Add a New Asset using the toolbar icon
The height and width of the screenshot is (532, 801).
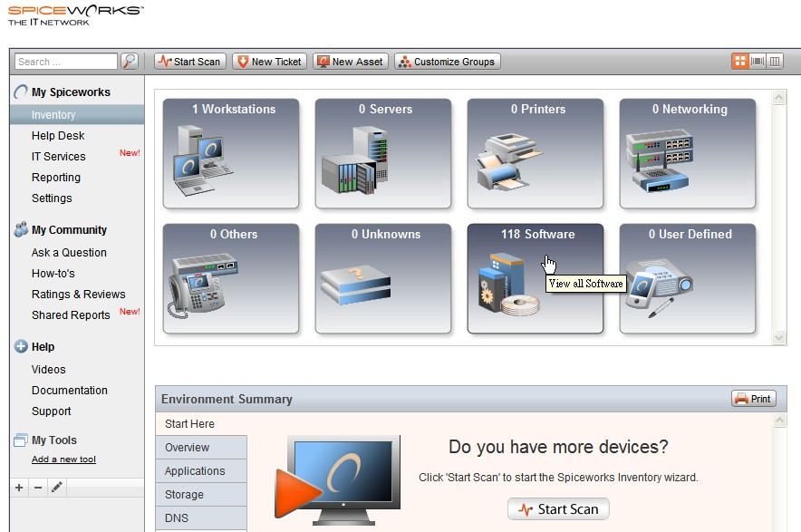[x=350, y=61]
